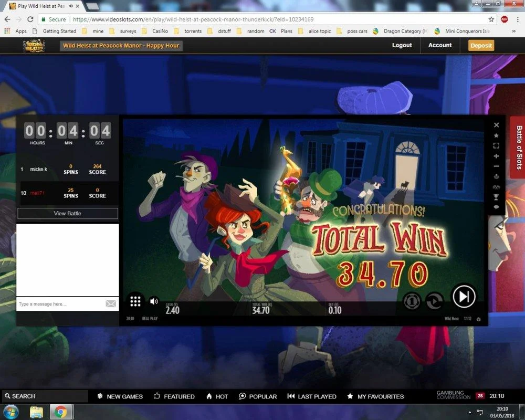This screenshot has width=525, height=420.
Task: Click Chrome icon in the taskbar
Action: (60, 412)
